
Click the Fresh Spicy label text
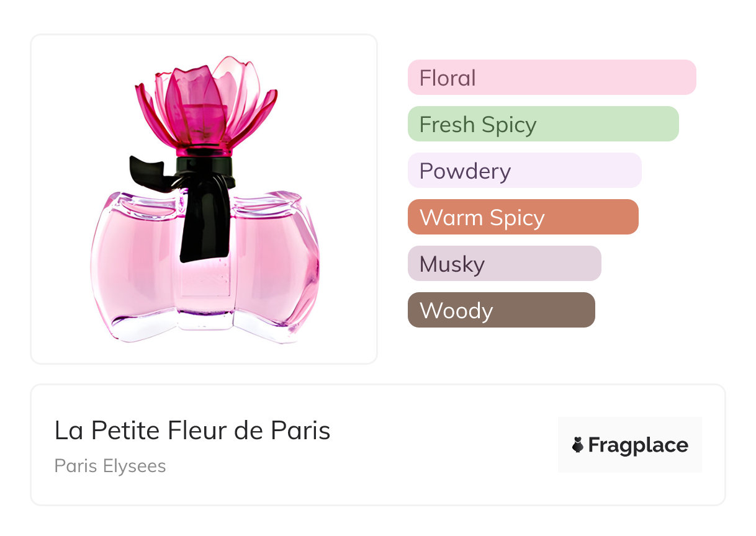point(477,125)
